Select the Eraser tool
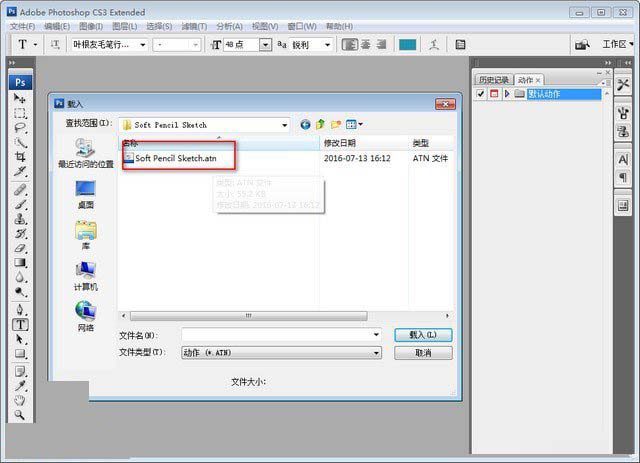 (x=20, y=248)
